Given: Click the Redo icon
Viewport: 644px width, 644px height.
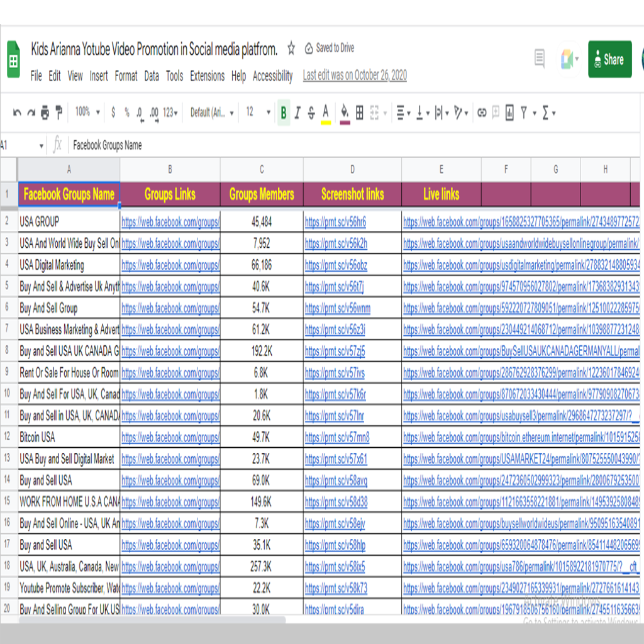Looking at the screenshot, I should tap(31, 112).
